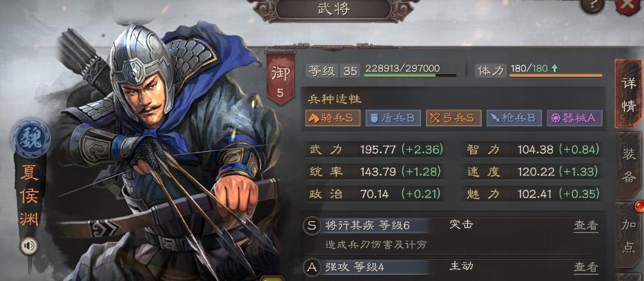
Task: Open the help question mark icon
Action: (592, 5)
